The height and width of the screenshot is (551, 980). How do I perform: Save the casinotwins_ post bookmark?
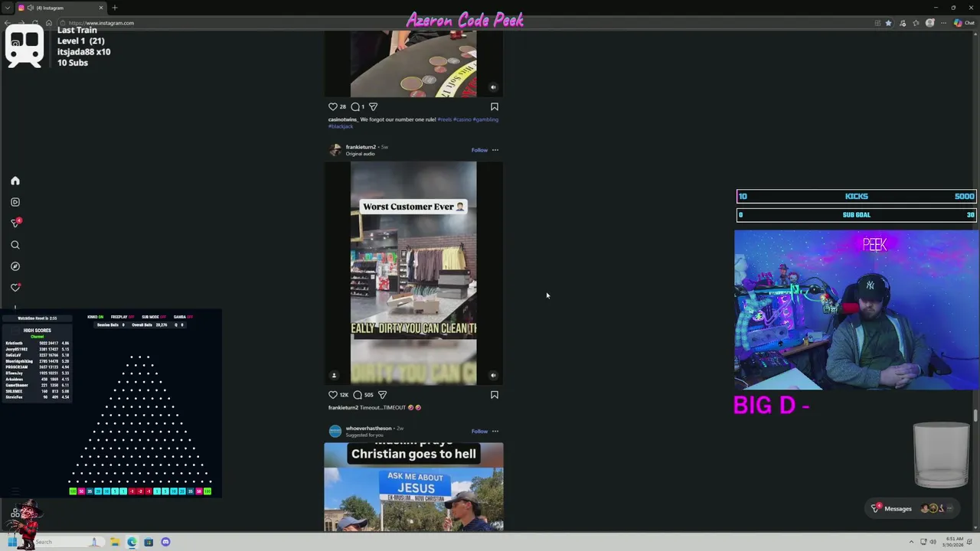pos(494,106)
